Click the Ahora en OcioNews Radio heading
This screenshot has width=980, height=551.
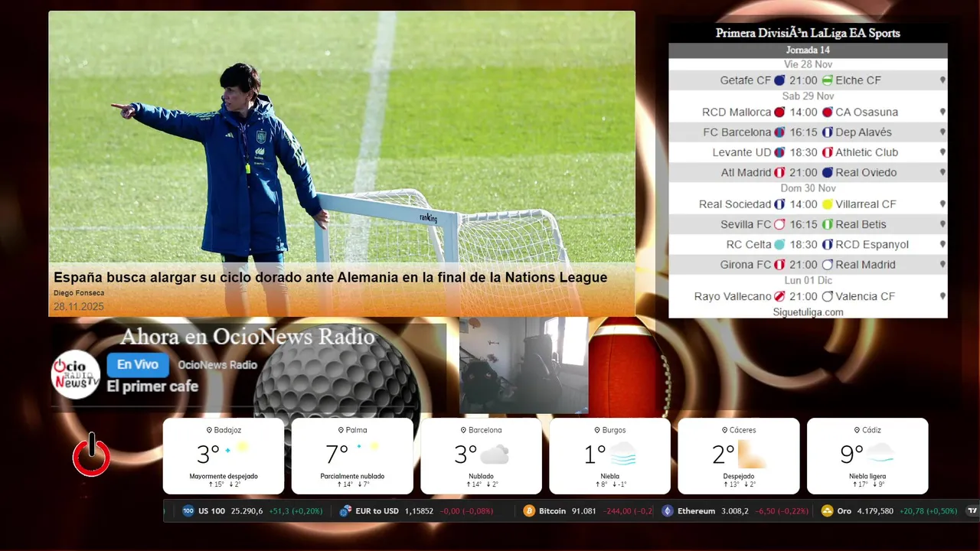(x=247, y=337)
